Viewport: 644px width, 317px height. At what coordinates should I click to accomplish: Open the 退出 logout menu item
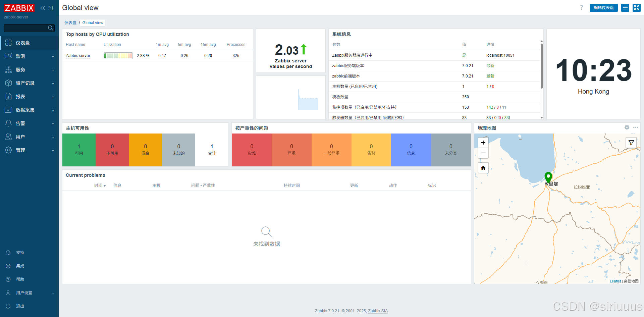click(29, 306)
